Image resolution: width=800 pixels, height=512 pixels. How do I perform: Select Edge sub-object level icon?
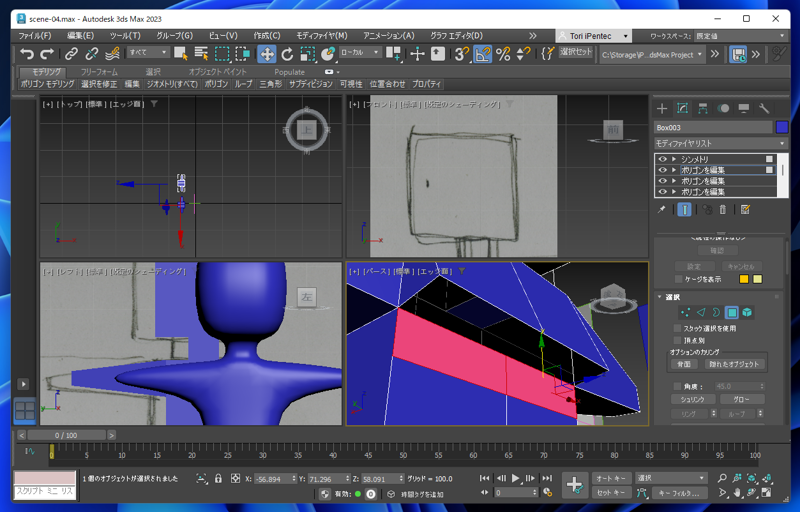701,313
